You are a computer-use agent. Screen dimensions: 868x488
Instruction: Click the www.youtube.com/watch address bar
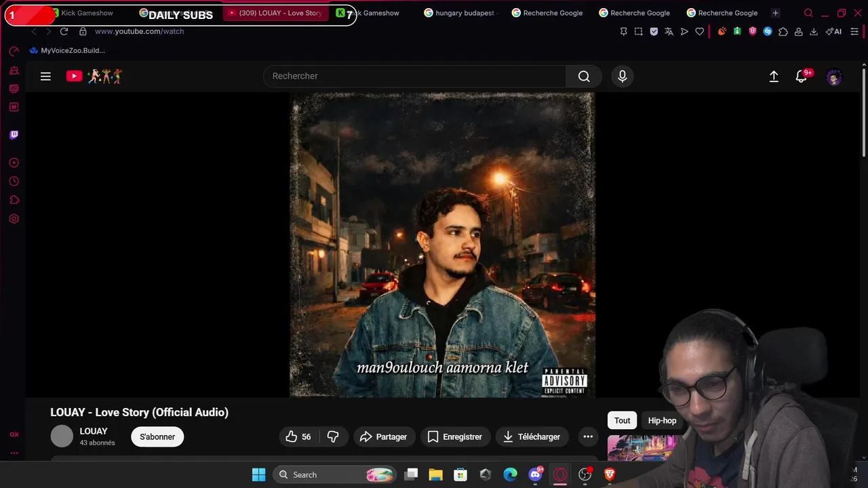coord(139,31)
